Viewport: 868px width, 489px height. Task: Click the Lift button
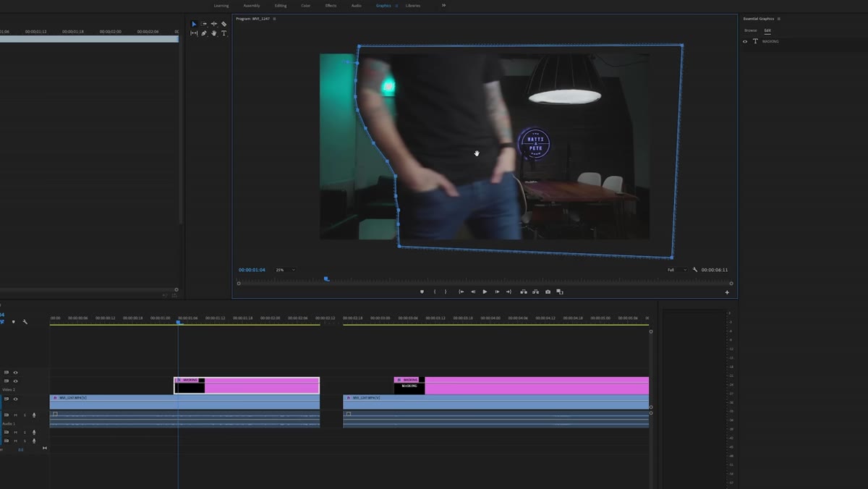point(524,292)
